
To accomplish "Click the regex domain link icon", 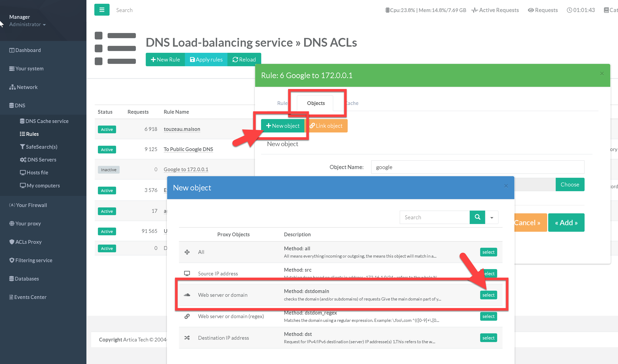I will 187,316.
